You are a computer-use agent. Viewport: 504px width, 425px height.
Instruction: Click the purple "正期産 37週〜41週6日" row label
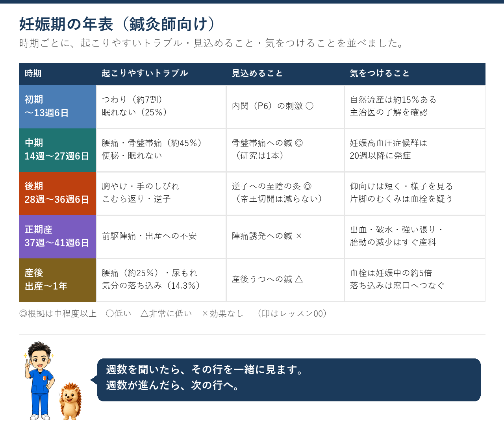pyautogui.click(x=57, y=237)
